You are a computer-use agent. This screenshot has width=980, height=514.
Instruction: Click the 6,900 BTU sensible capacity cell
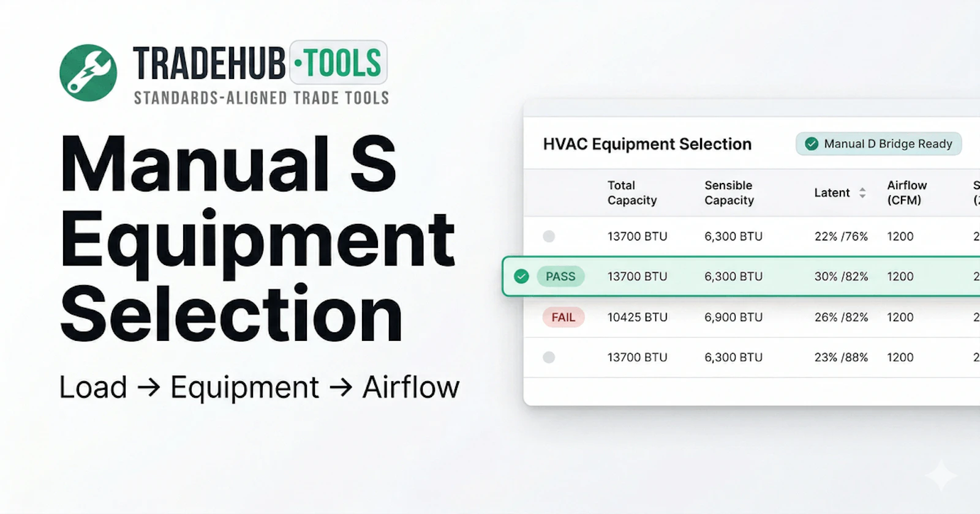tap(733, 318)
